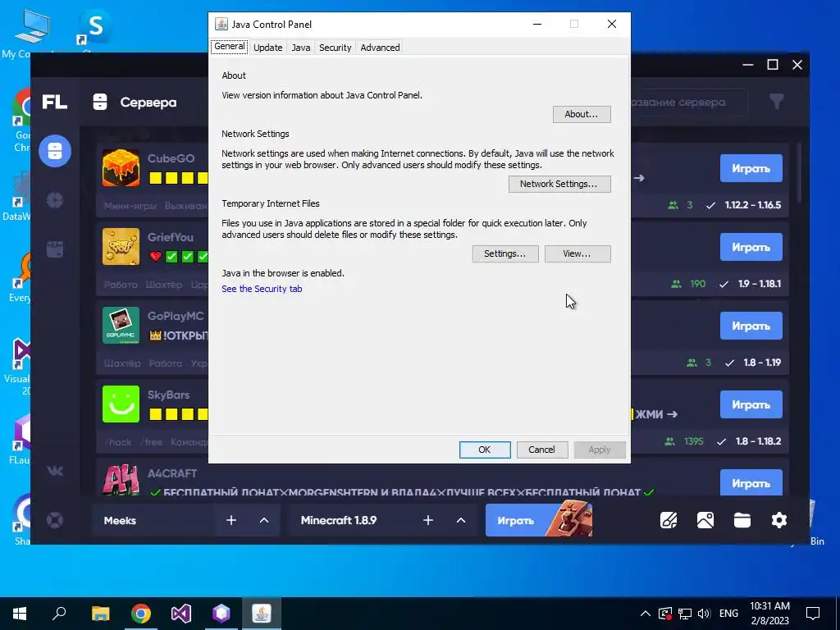Click the Java taskbar icon
Image resolution: width=840 pixels, height=630 pixels.
262,614
